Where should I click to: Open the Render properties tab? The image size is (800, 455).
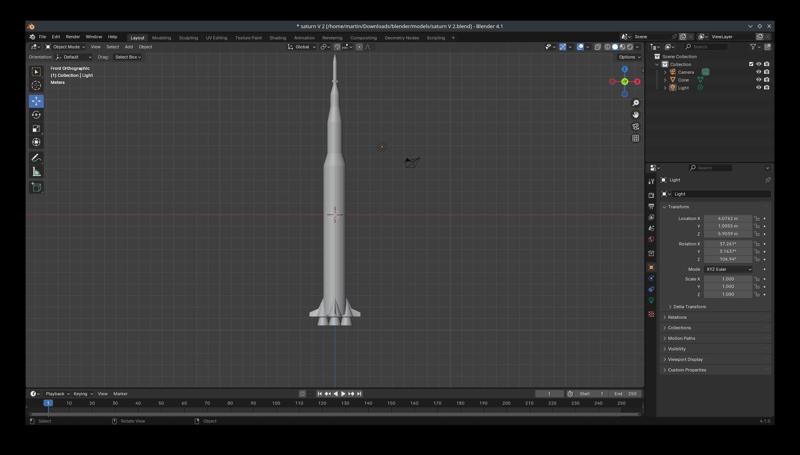tap(651, 195)
